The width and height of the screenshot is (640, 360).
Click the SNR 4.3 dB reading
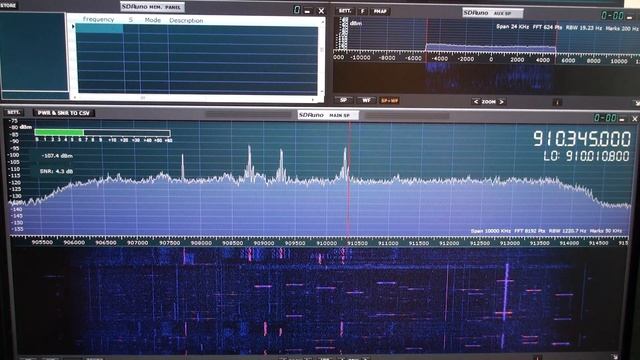(x=56, y=171)
